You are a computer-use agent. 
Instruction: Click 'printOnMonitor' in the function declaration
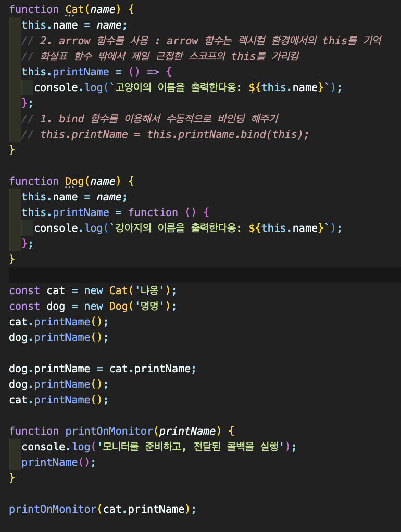coord(109,431)
